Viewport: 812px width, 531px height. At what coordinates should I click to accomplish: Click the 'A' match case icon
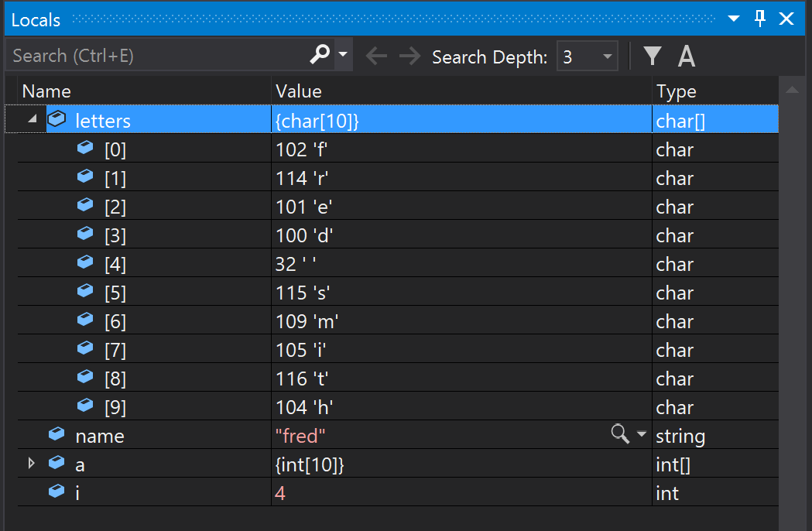pyautogui.click(x=686, y=54)
